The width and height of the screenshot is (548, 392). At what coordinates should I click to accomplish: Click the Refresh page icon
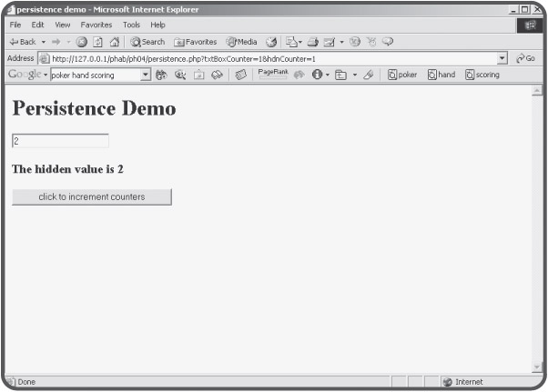97,42
